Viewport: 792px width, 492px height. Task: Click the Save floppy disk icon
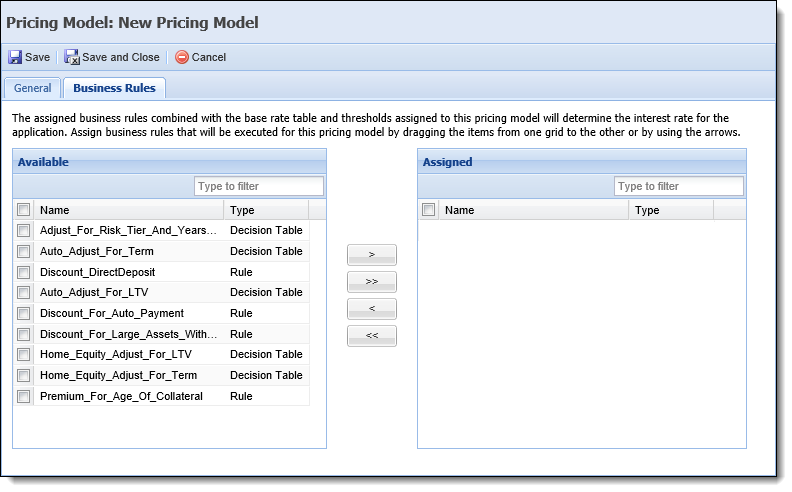pos(15,57)
